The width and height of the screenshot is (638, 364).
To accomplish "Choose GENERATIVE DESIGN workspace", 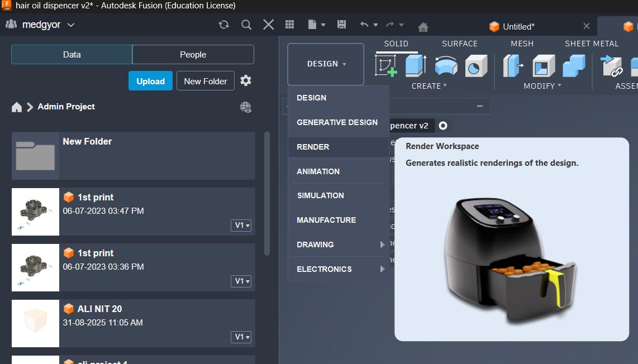I will (339, 122).
